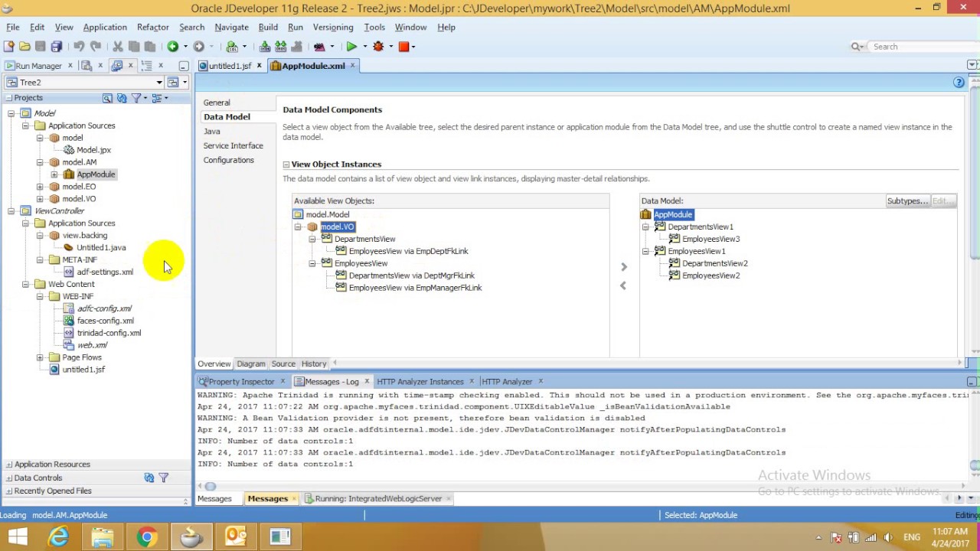Open File Explorer from the taskbar

[x=103, y=537]
